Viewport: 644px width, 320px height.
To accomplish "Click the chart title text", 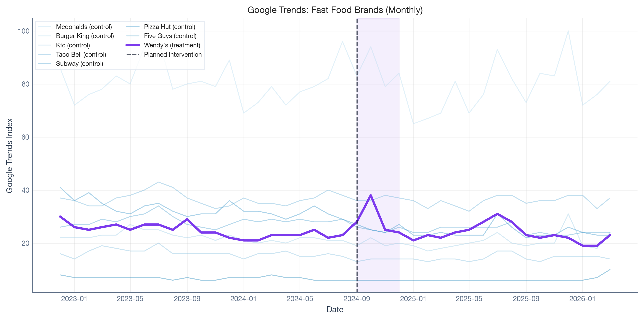I will (x=335, y=10).
